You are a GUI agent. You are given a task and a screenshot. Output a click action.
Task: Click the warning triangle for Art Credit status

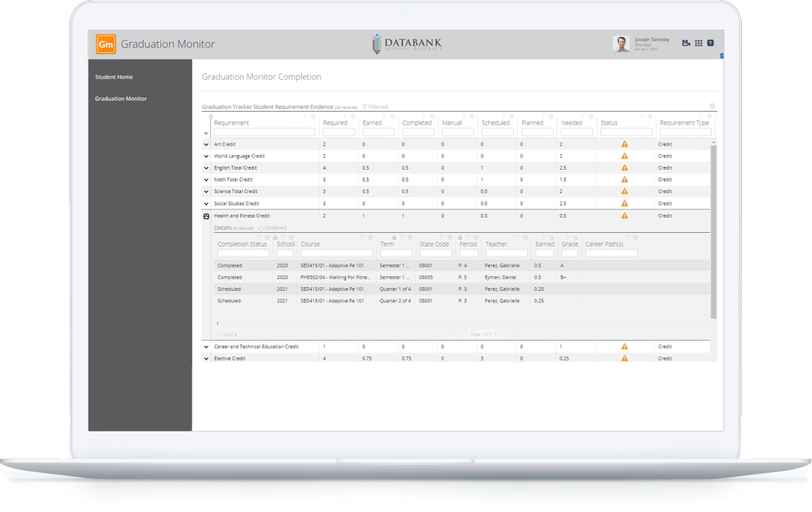pos(623,144)
